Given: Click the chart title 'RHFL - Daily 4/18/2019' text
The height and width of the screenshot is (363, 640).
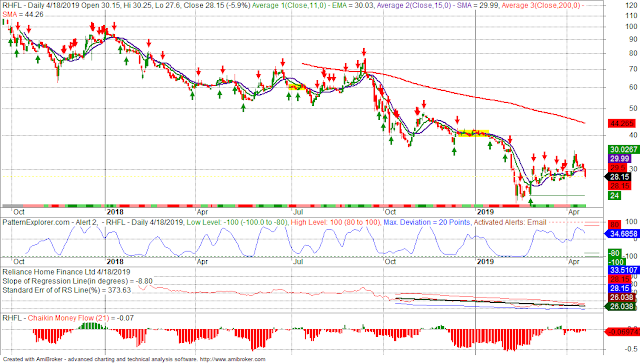Looking at the screenshot, I should pyautogui.click(x=41, y=6).
